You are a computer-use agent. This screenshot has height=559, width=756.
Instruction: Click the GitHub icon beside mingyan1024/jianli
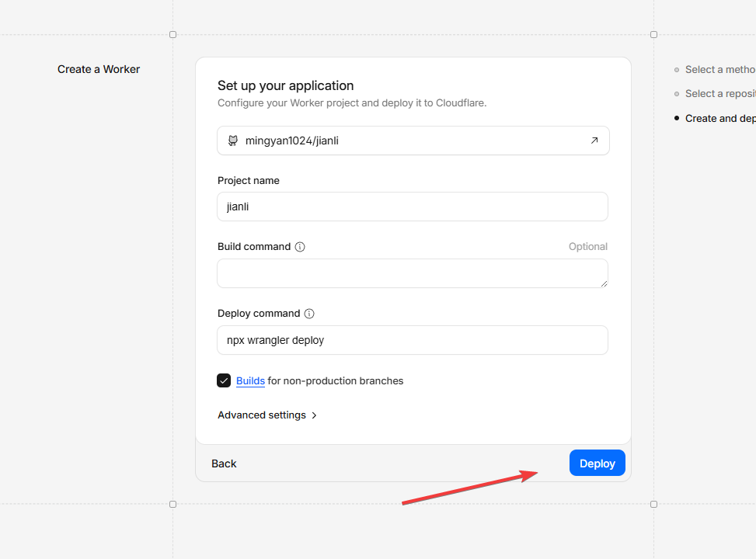232,141
